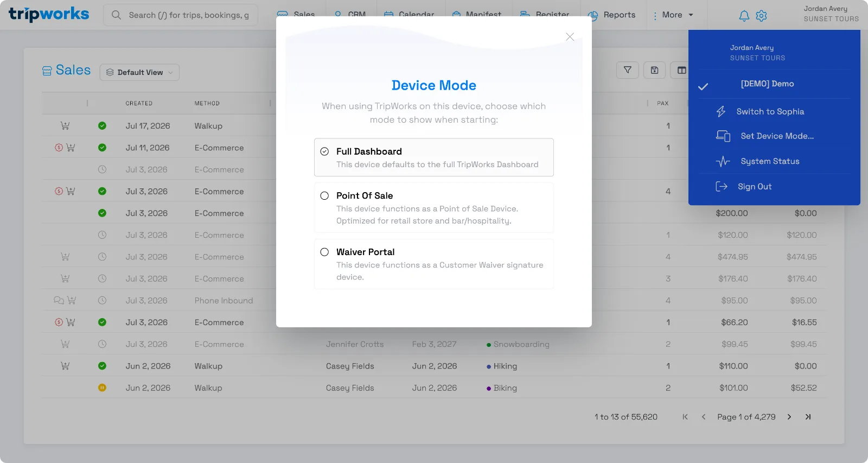Click the tripworks logo
This screenshot has height=463, width=868.
[49, 15]
